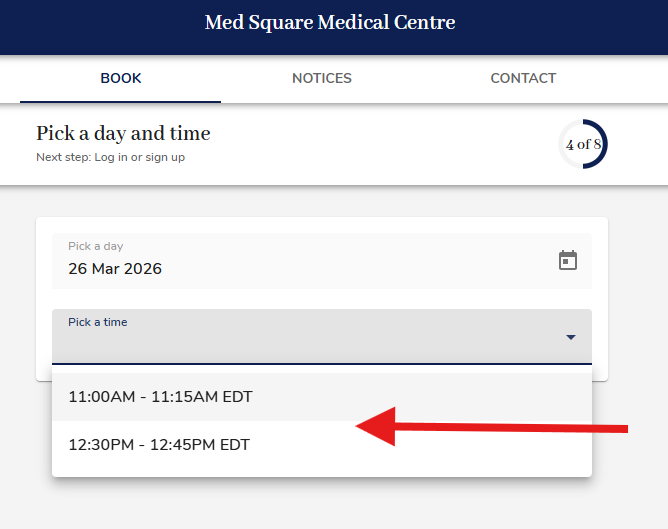Image resolution: width=668 pixels, height=529 pixels.
Task: Click the "Pick a time" field label
Action: (x=97, y=322)
